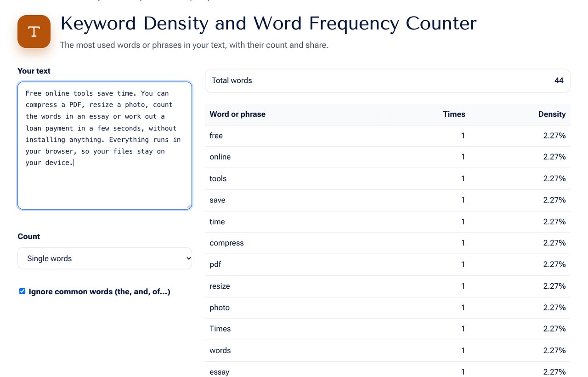
Task: Click the subtitle about most used words
Action: pyautogui.click(x=194, y=45)
